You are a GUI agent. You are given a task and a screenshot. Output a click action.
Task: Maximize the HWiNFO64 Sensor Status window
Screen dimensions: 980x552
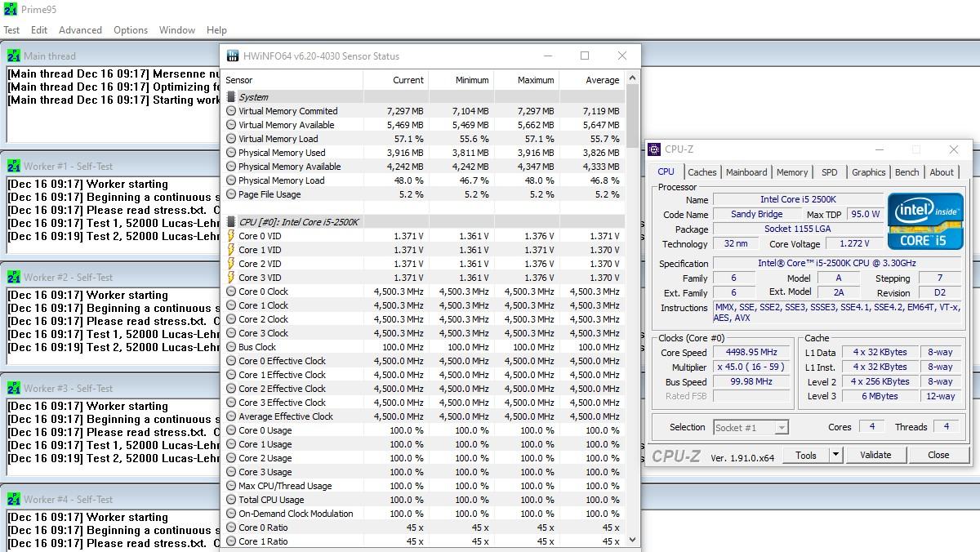(585, 56)
